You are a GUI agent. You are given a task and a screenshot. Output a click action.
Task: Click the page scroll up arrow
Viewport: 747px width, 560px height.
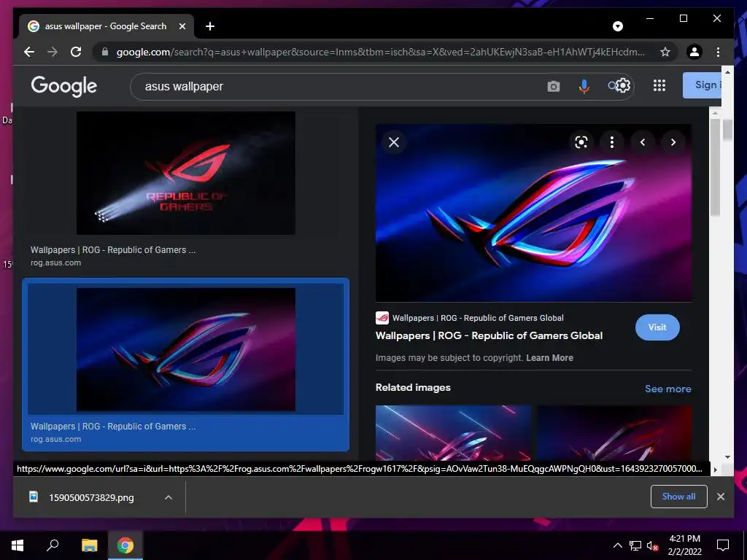coord(727,72)
